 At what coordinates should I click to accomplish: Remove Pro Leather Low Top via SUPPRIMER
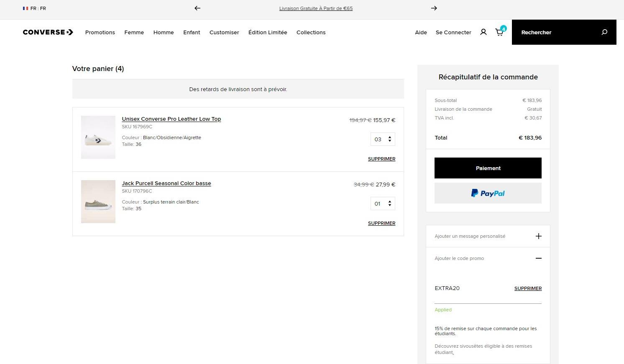click(381, 159)
